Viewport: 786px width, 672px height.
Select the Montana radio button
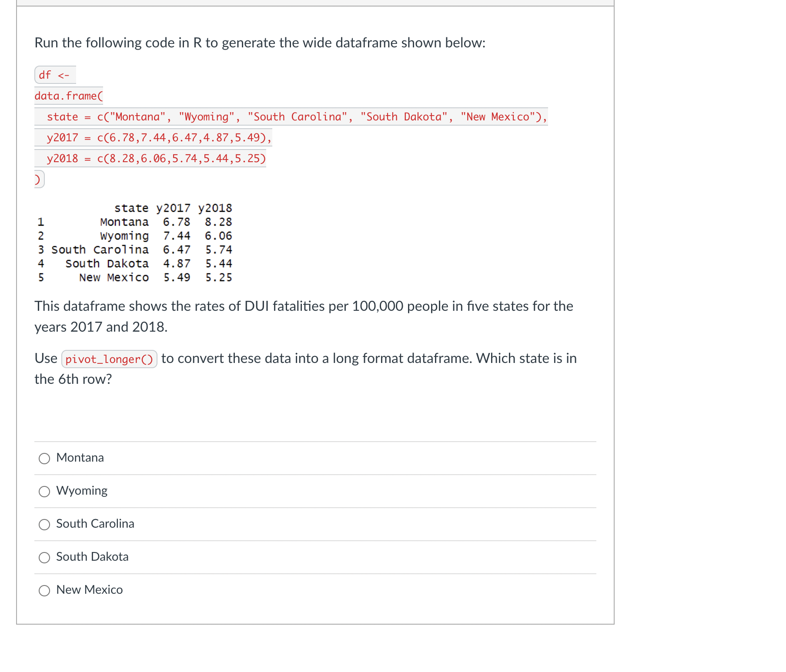(44, 458)
